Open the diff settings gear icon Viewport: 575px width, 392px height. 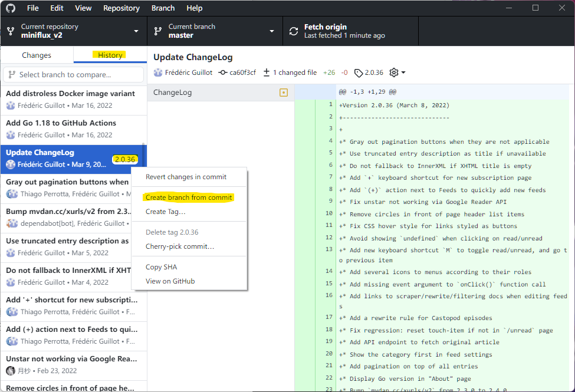pos(394,73)
